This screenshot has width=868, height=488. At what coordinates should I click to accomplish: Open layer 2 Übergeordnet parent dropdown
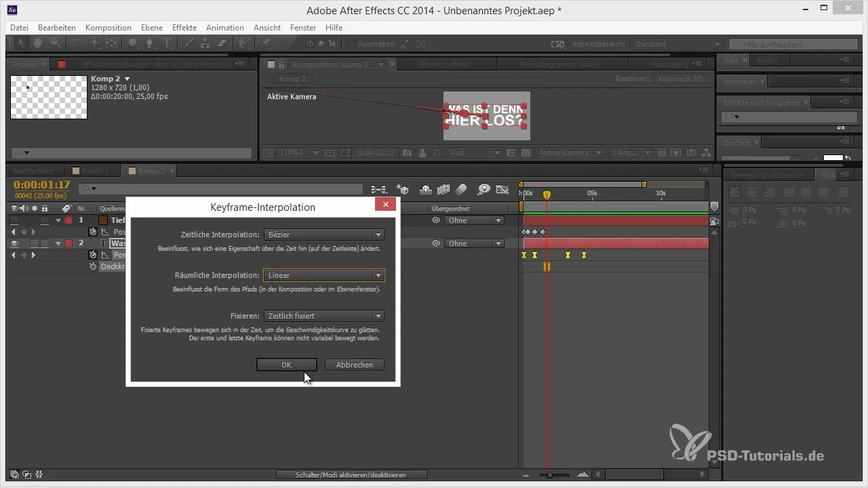(x=474, y=243)
